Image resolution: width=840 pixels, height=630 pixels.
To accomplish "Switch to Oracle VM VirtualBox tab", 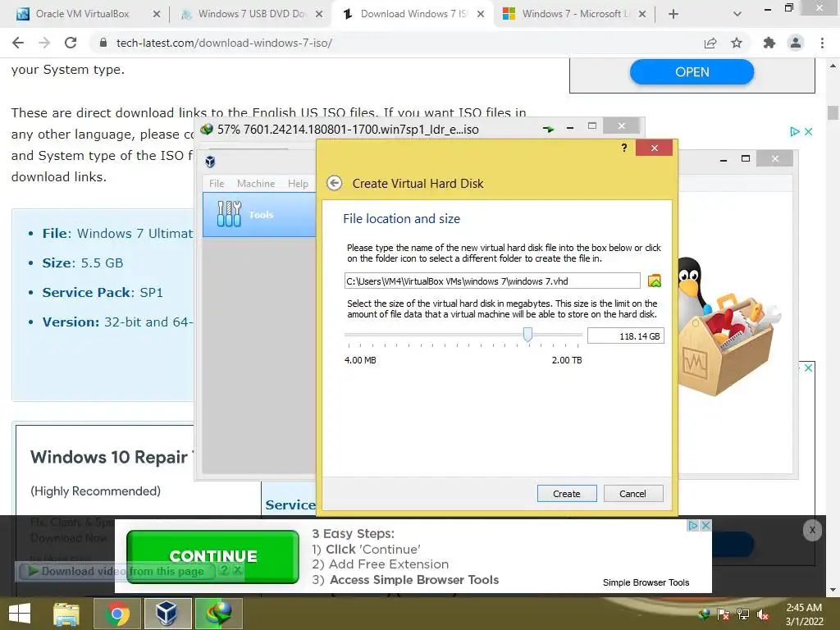I will [x=81, y=14].
